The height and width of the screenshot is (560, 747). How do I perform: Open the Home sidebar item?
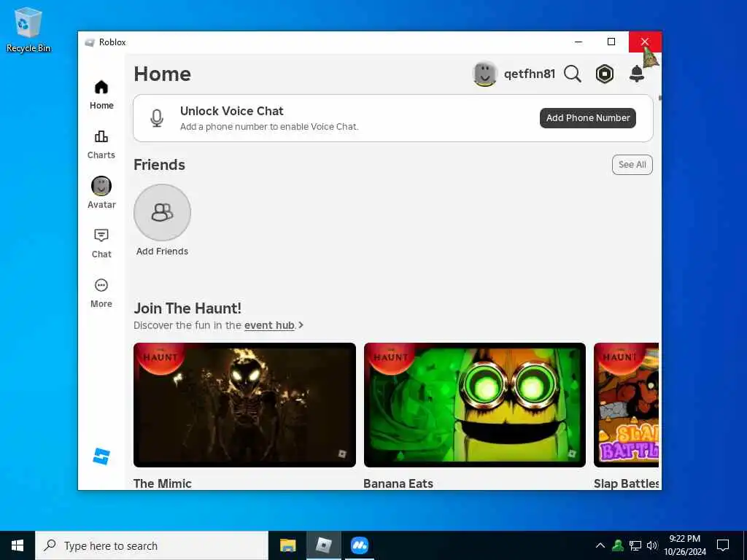101,95
